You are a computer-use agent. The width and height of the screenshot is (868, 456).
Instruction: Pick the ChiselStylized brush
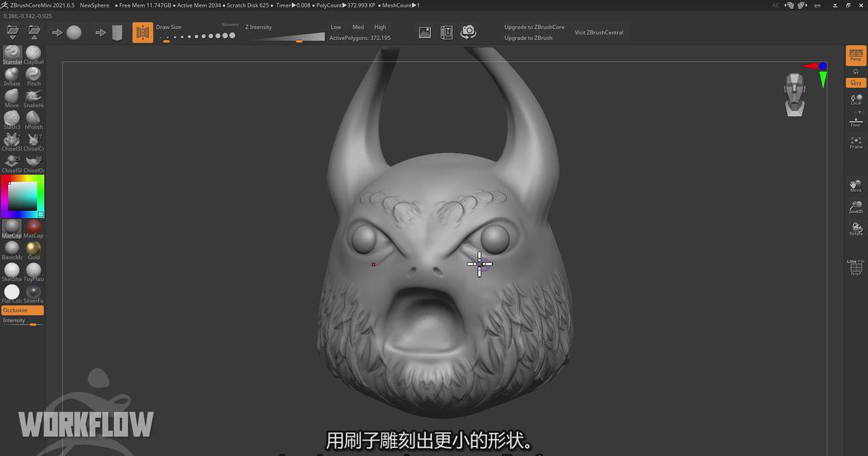click(12, 164)
